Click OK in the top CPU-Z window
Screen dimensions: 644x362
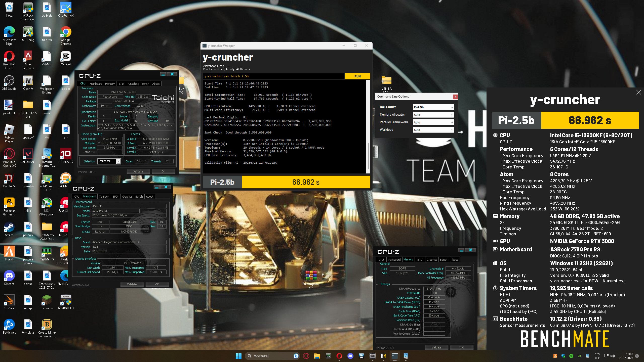(x=163, y=171)
